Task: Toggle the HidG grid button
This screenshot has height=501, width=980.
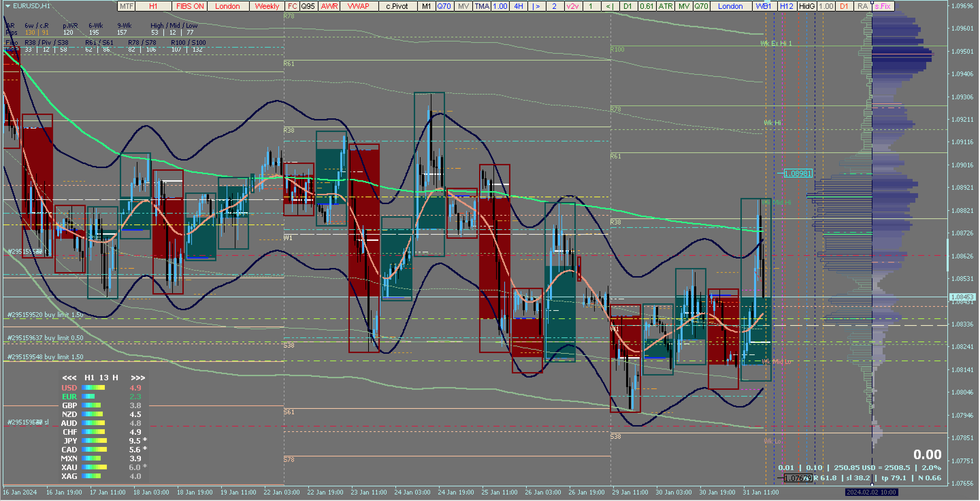Action: click(x=806, y=6)
